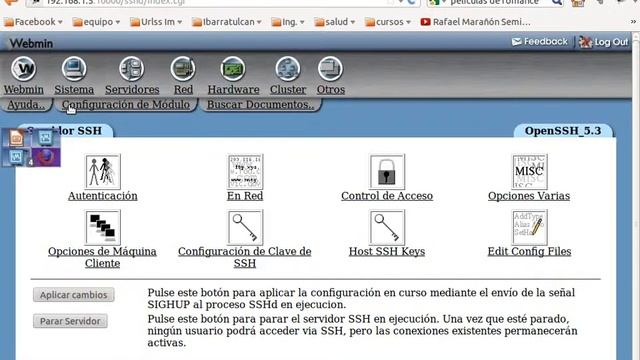
Task: Click the Aplicar cambios button
Action: pyautogui.click(x=74, y=295)
